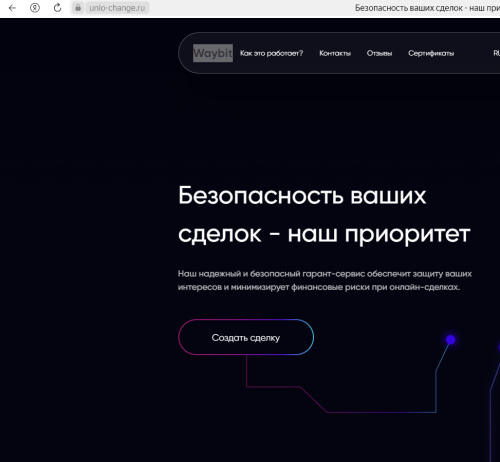
Task: Click the connector line below the button
Action: [x=247, y=371]
